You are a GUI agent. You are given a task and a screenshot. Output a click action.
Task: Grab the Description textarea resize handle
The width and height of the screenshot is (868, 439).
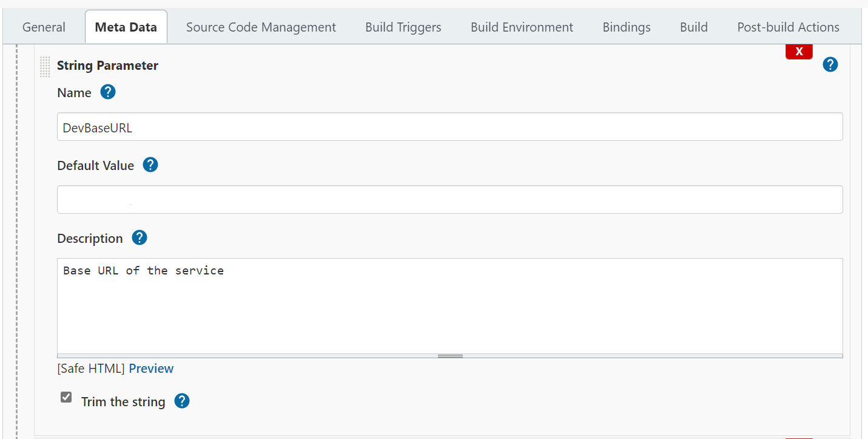click(x=450, y=356)
